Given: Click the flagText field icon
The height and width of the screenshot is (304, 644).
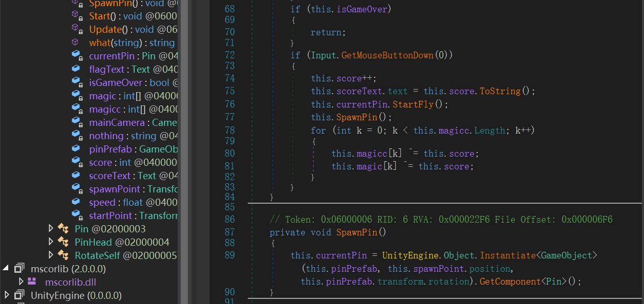Looking at the screenshot, I should [76, 69].
